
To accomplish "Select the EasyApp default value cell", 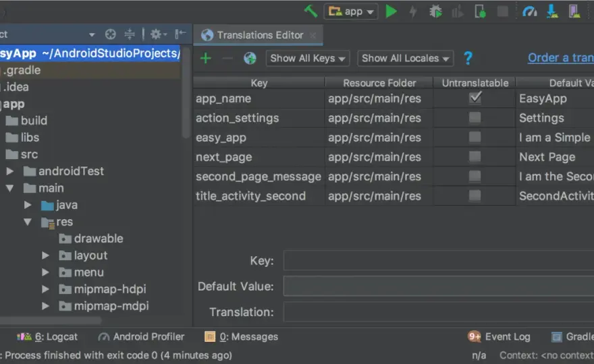I will pos(556,99).
